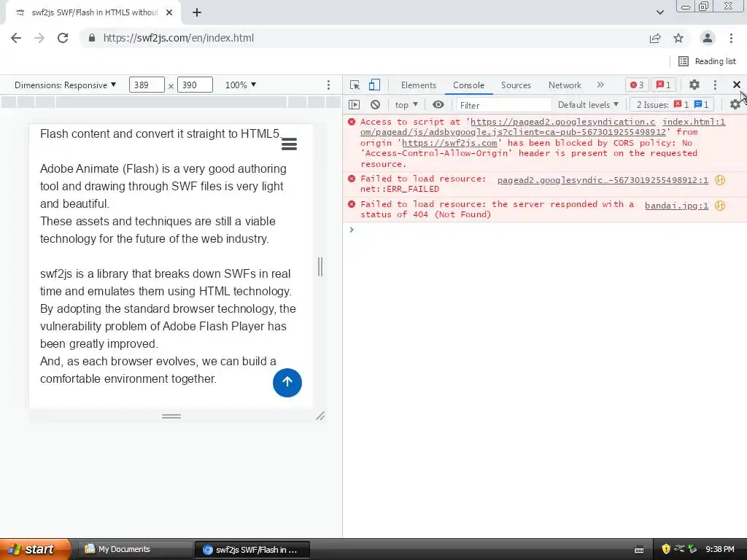Toggle the device toolbar icon
This screenshot has height=560, width=747.
pos(374,85)
